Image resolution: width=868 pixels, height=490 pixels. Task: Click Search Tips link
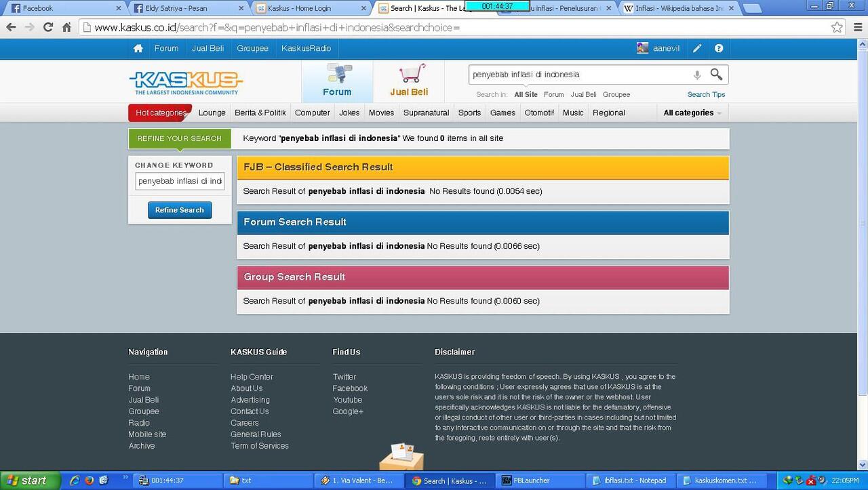tap(706, 94)
